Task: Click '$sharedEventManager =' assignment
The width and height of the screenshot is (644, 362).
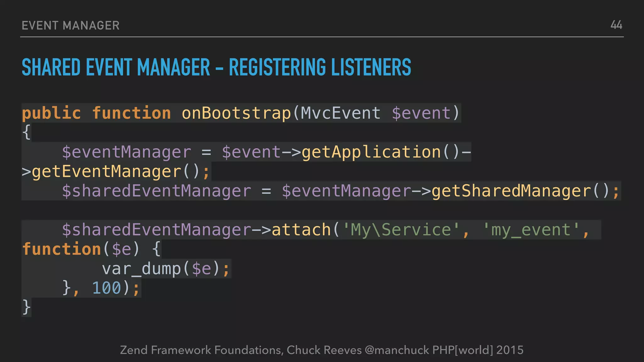Action: click(x=167, y=191)
